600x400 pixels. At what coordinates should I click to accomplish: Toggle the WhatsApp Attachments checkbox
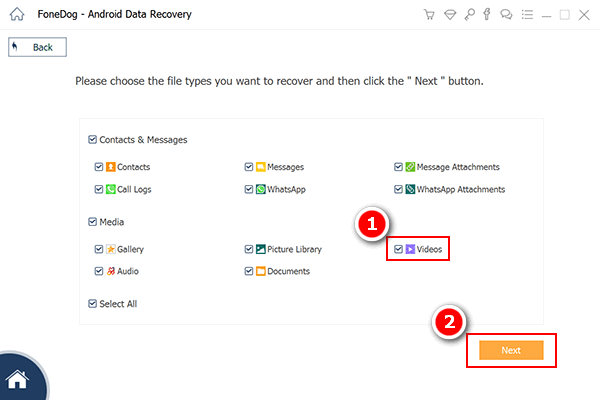(398, 189)
